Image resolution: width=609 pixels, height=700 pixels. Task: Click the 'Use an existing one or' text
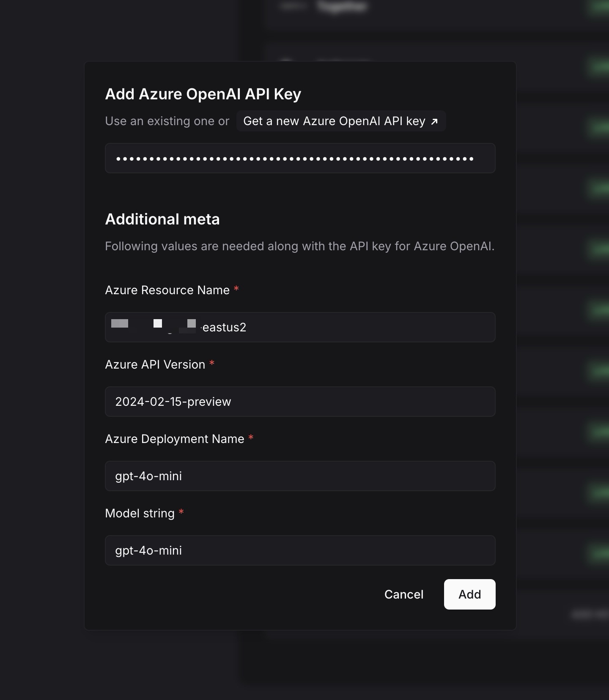[x=167, y=121]
